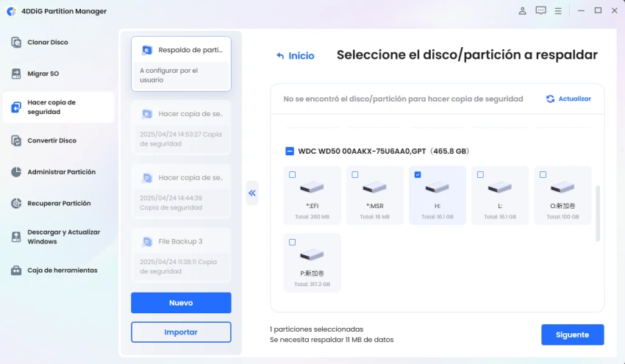Screen dimensions: 625x364
Task: Open the user account icon
Action: coord(522,11)
